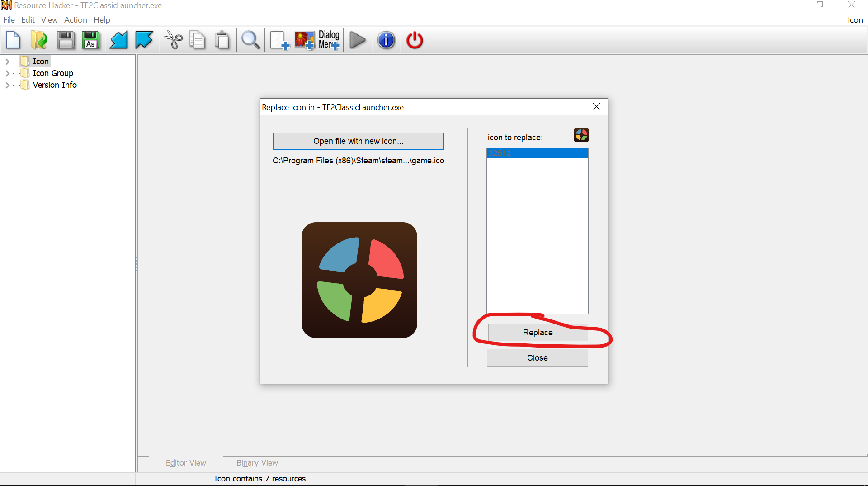
Task: Click the large new icon preview image
Action: click(359, 280)
